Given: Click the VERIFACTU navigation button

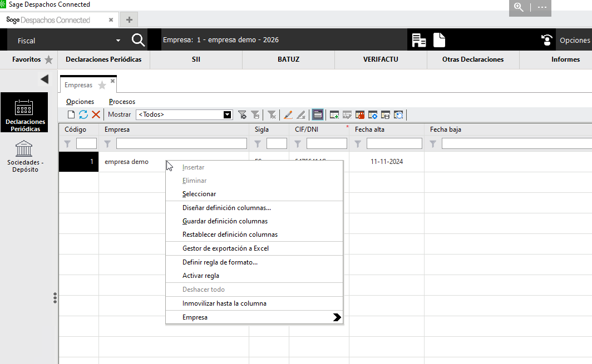Looking at the screenshot, I should (381, 59).
